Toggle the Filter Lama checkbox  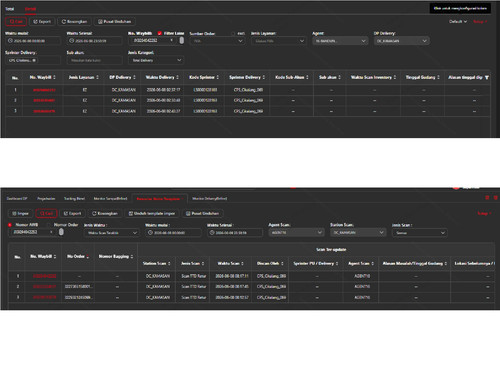(160, 33)
